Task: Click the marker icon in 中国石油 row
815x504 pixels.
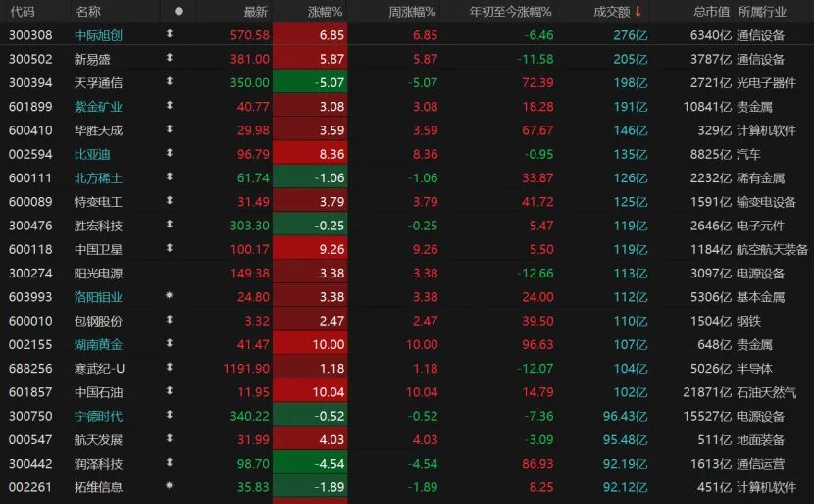Action: point(169,390)
